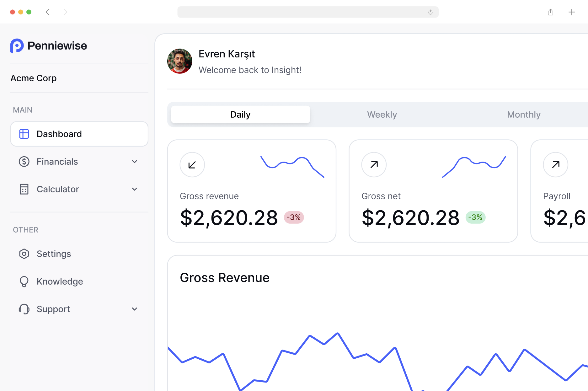588x391 pixels.
Task: Switch to the Monthly tab
Action: click(x=523, y=115)
